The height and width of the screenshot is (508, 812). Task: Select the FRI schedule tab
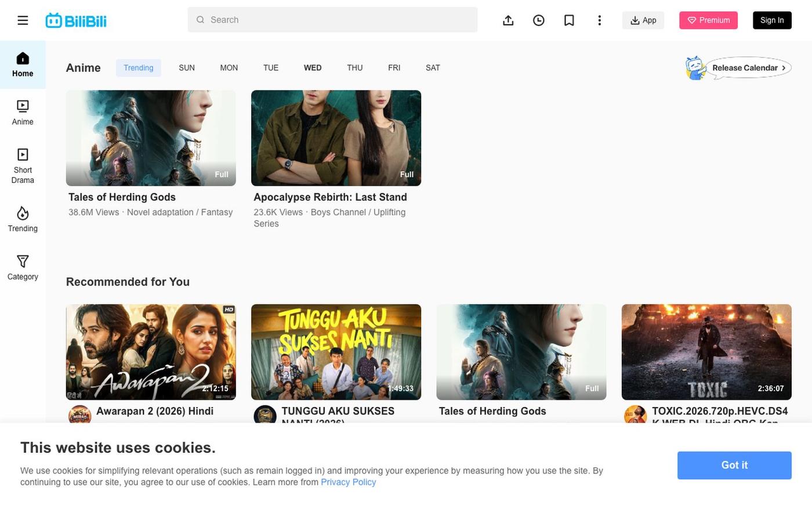(394, 68)
